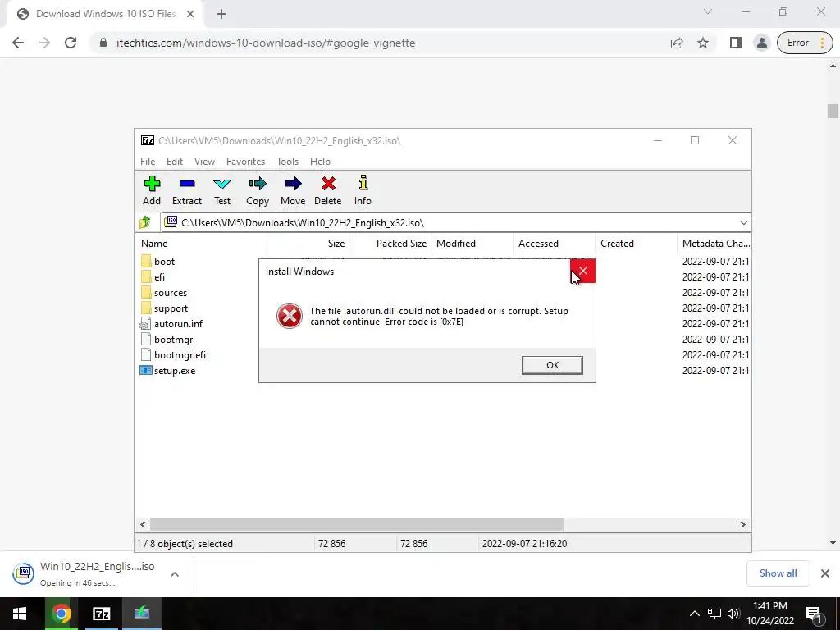840x630 pixels.
Task: Click the Add toolbar icon in 7-Zip
Action: (152, 190)
